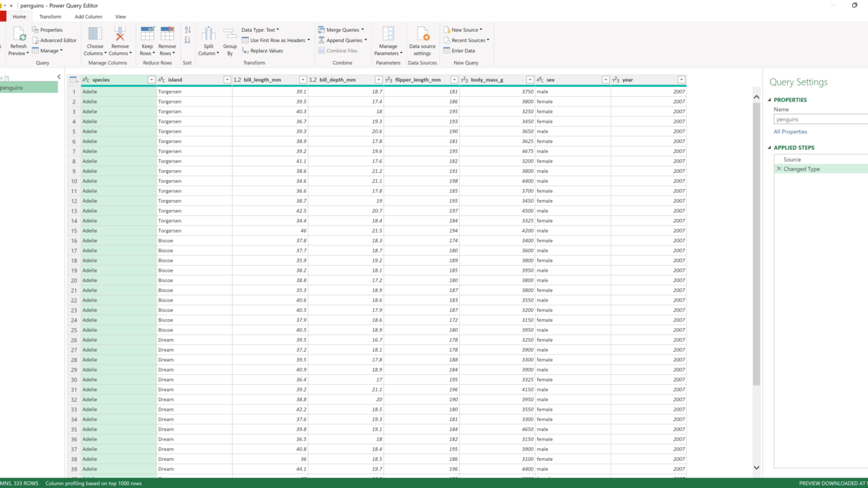
Task: Open the Add Column tab
Action: (88, 16)
